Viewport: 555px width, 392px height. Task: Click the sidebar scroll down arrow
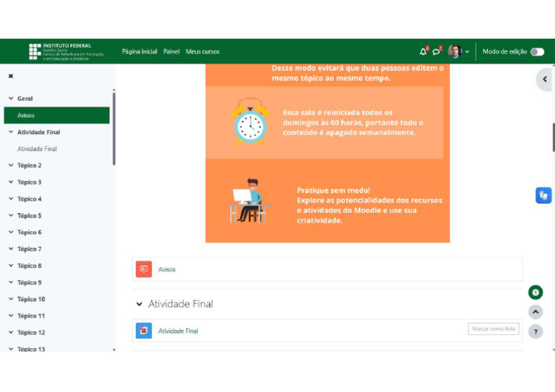click(x=114, y=349)
